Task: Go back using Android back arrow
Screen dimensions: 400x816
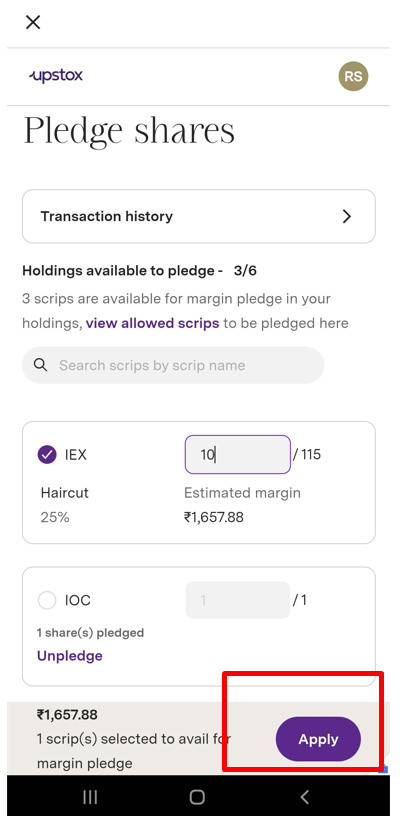Action: click(305, 796)
